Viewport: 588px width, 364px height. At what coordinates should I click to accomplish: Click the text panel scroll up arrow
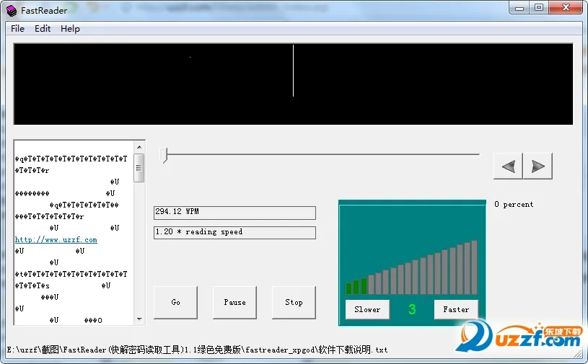[x=139, y=146]
